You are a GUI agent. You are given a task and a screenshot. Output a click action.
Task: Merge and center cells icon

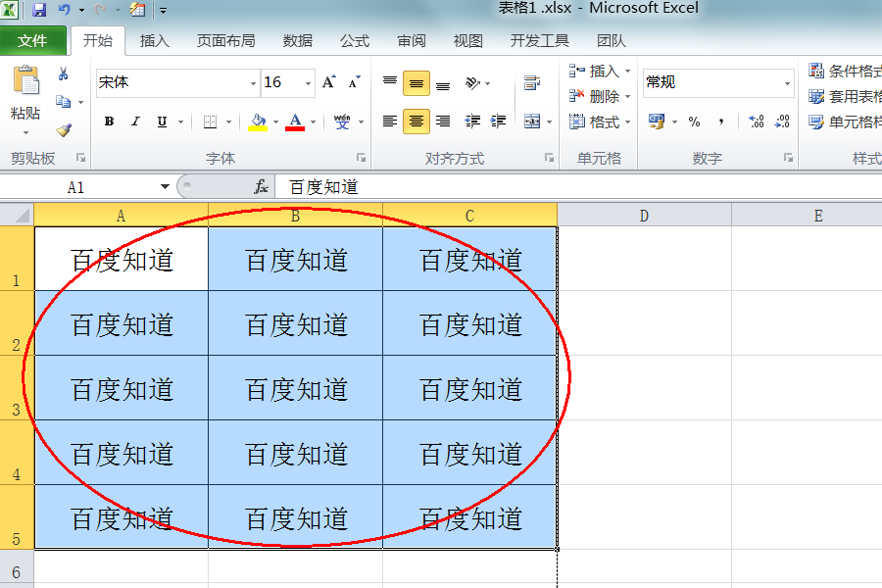click(532, 121)
